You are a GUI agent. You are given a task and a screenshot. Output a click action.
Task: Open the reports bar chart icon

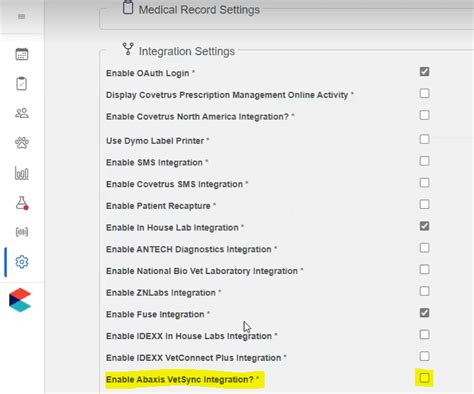[22, 173]
